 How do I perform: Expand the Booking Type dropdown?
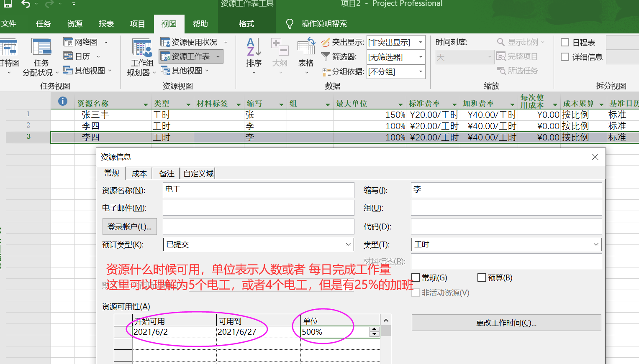[348, 244]
